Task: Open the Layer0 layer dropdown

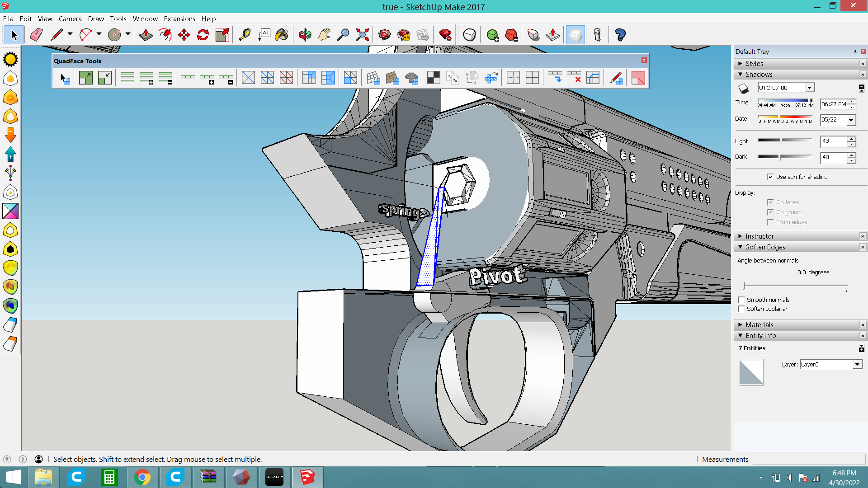Action: pos(857,365)
